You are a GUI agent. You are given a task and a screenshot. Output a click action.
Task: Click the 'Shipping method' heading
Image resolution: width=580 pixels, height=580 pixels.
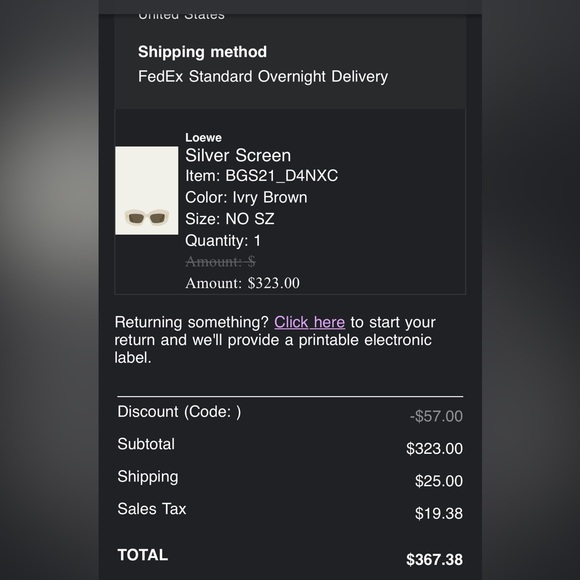[x=202, y=52]
